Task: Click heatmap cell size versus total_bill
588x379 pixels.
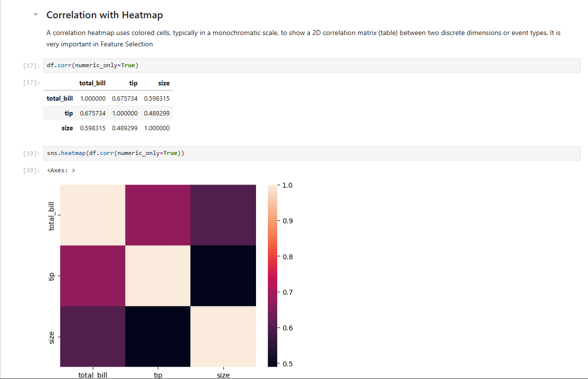Action: [x=93, y=337]
